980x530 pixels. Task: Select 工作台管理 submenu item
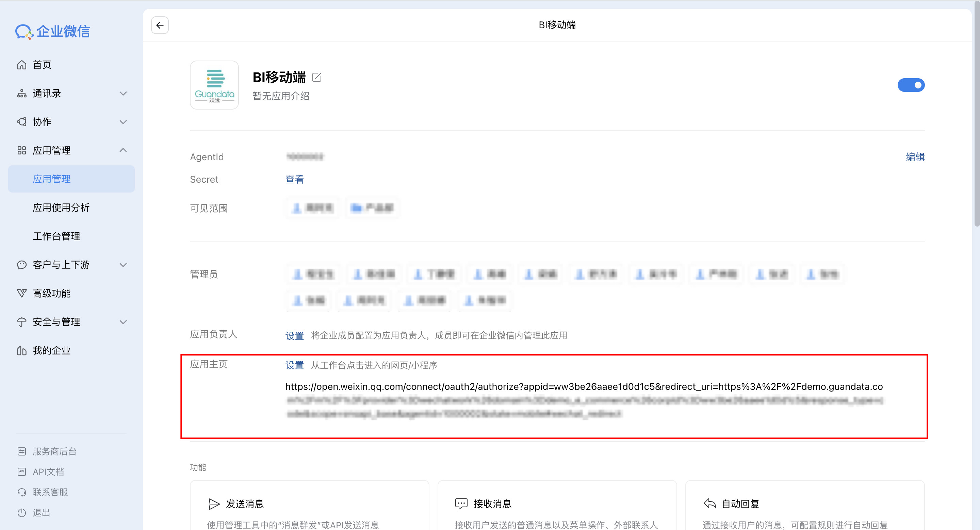56,236
